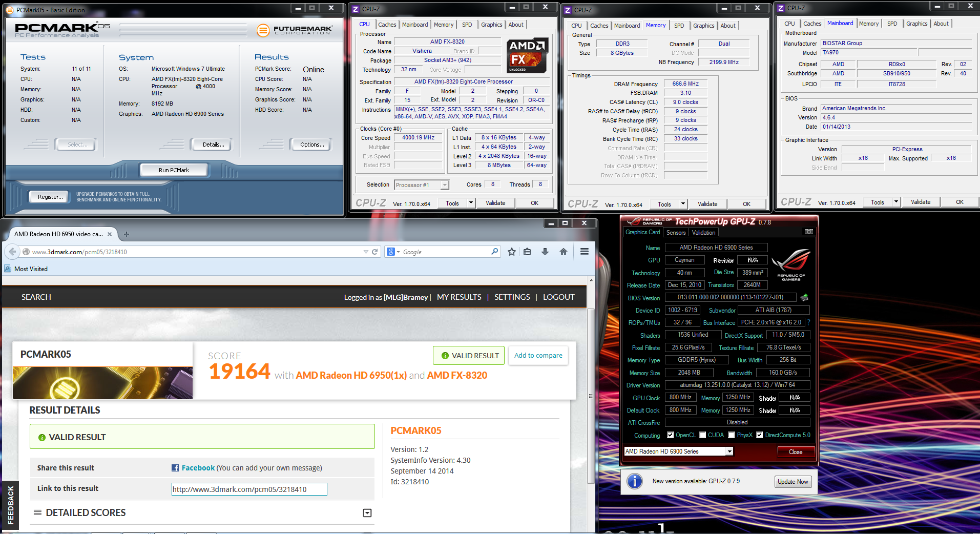Close the AMD Radeon HD 6950 tab

pos(110,234)
